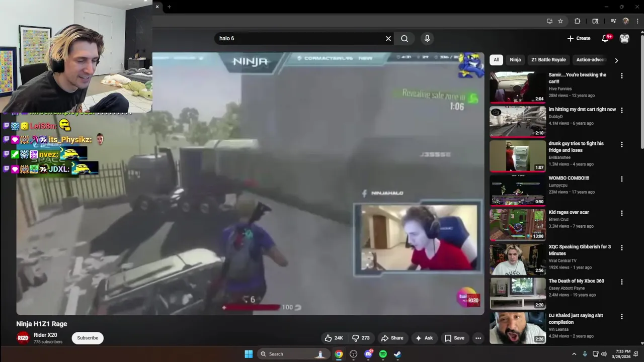This screenshot has height=362, width=644.
Task: Open the YouTube account avatar menu
Action: (x=624, y=38)
